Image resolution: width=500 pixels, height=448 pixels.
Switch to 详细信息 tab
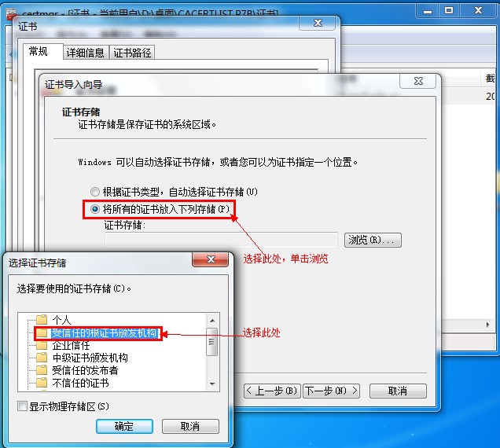tap(85, 53)
